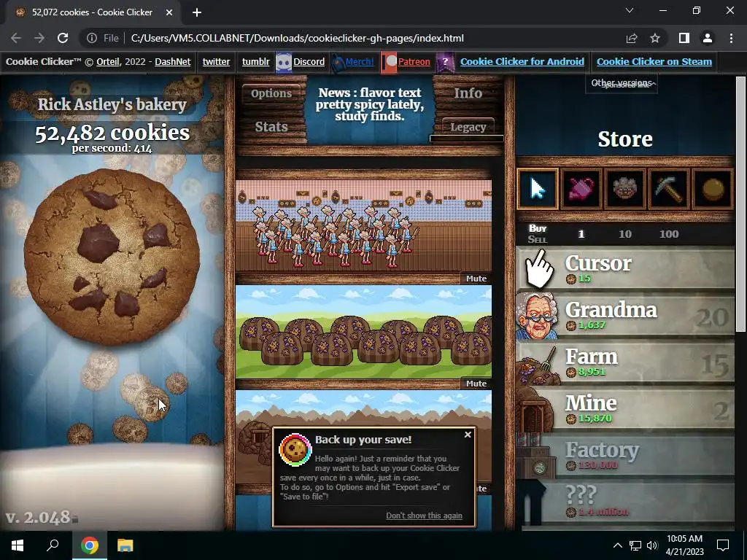Open Cookie Clicker for Android link
This screenshot has width=747, height=560.
pos(522,61)
